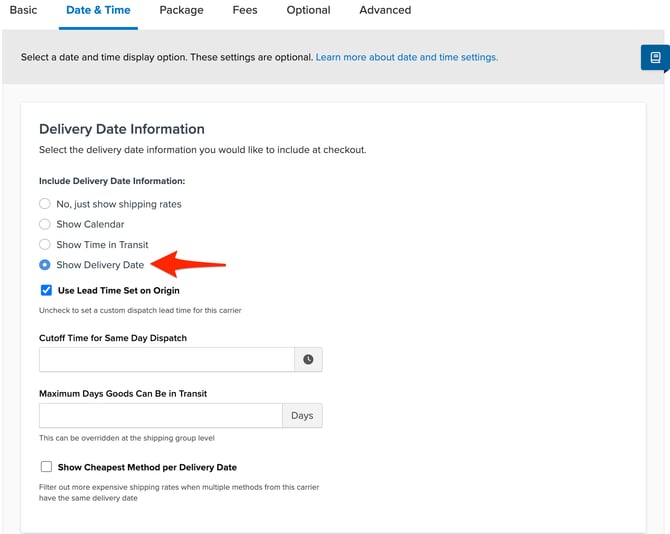Screen dimensions: 670x534
Task: Open the help documentation book icon
Action: tap(655, 58)
